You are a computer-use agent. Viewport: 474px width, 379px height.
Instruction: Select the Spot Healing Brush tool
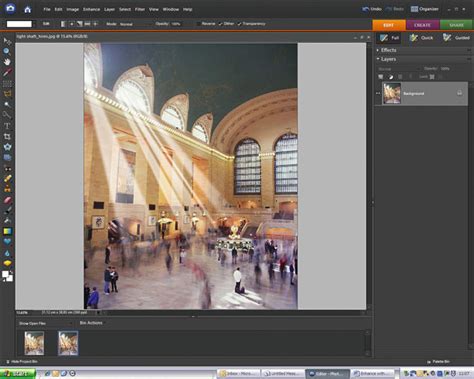tap(7, 179)
